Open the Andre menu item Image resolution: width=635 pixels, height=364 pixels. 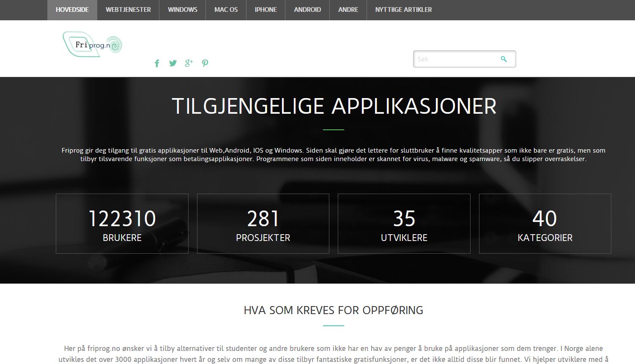pyautogui.click(x=348, y=10)
